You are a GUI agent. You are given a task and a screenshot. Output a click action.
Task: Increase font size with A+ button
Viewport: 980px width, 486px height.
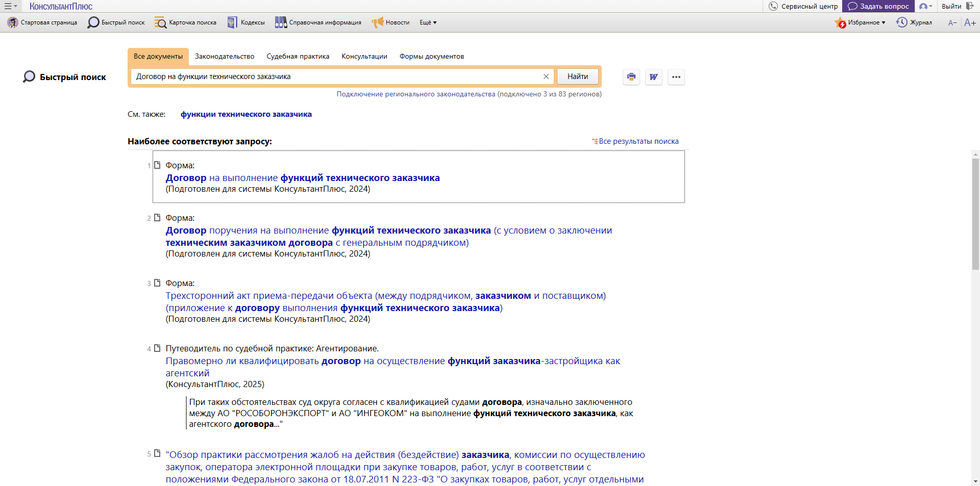[x=970, y=22]
